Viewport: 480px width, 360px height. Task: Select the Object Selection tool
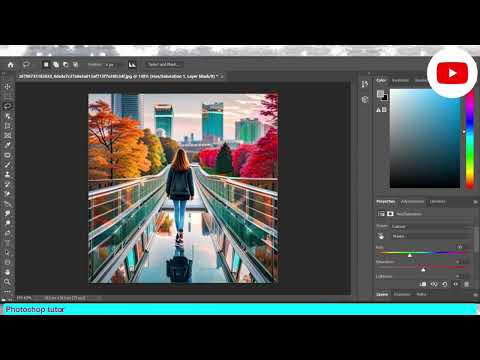[7, 116]
